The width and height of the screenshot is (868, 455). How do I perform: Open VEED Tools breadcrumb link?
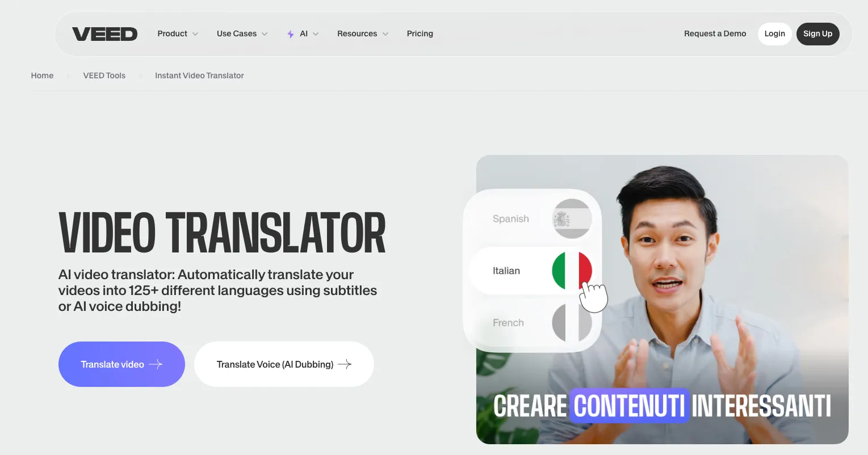point(104,75)
